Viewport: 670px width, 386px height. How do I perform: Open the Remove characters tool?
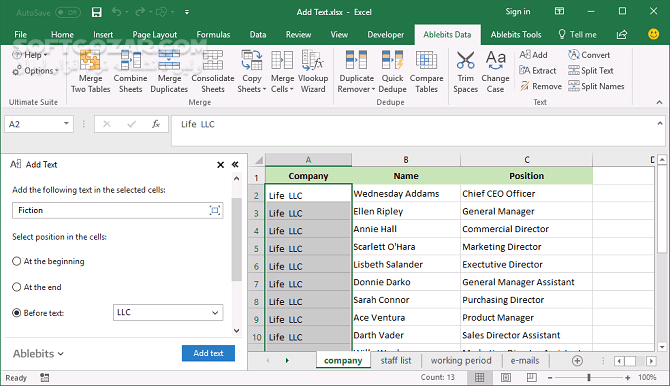[x=541, y=86]
